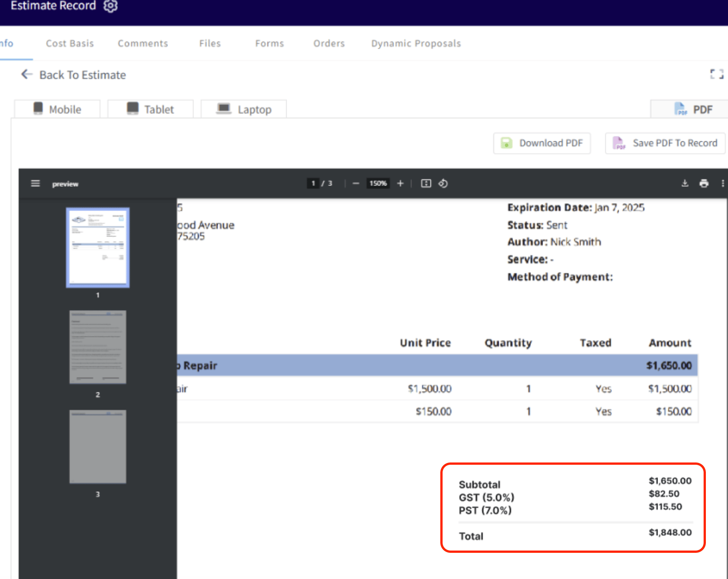Toggle fullscreen expand icon
The width and height of the screenshot is (728, 579).
pos(716,74)
